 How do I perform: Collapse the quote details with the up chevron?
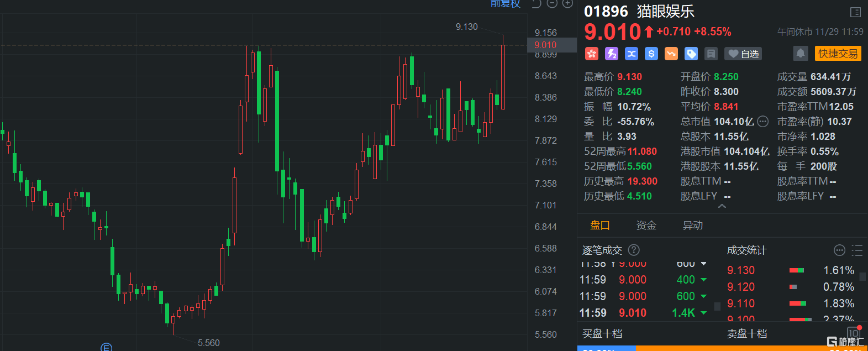tap(722, 206)
